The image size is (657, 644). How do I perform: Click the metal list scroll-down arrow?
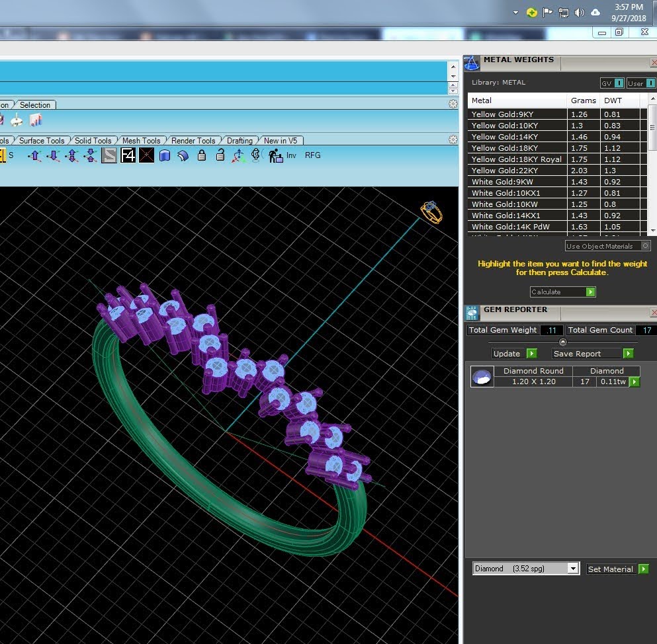(653, 231)
